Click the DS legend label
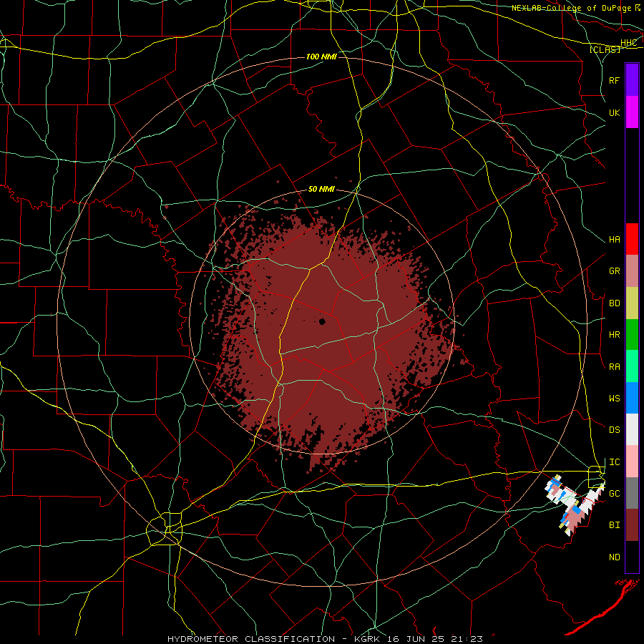The width and height of the screenshot is (644, 644). [x=614, y=430]
